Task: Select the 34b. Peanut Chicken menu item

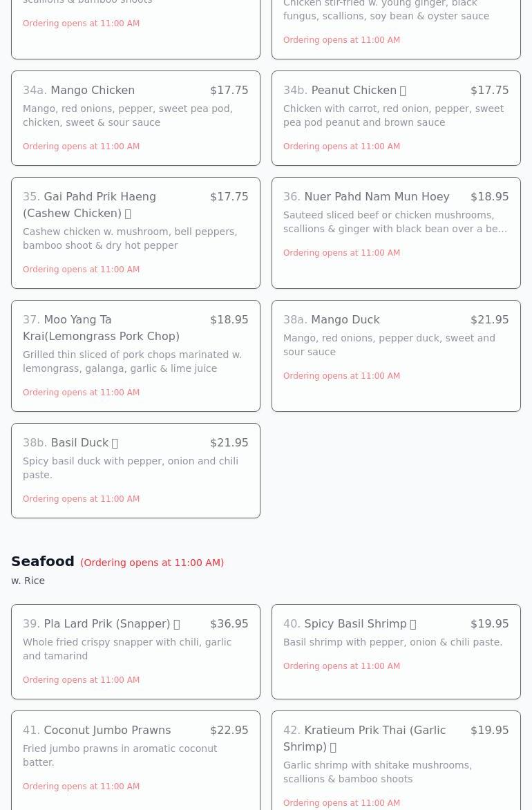Action: coord(396,118)
